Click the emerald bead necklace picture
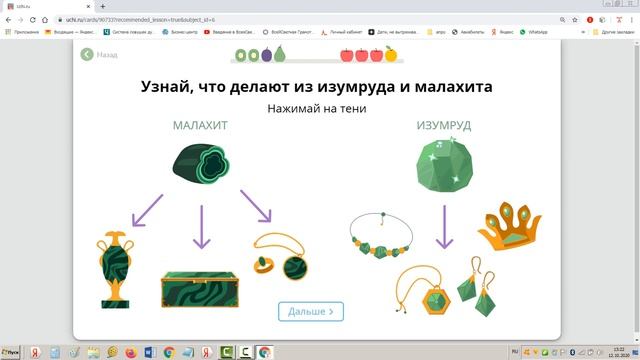Viewport: 640px width, 360px height. 381,236
